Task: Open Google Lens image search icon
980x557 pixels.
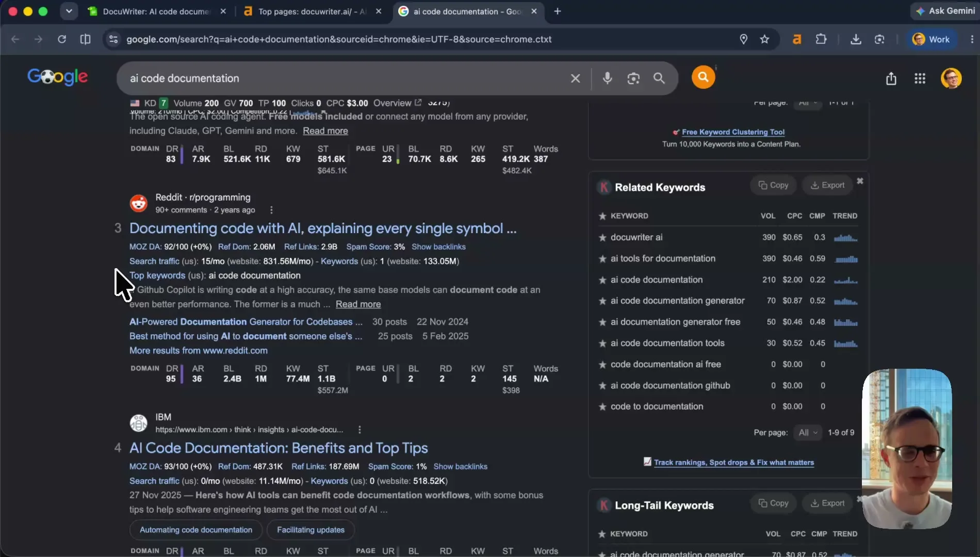Action: (x=633, y=78)
